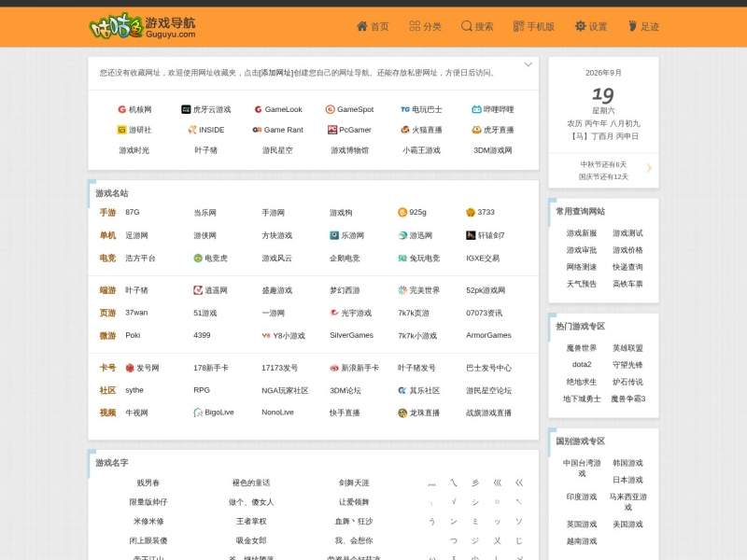Select the 手游 category label
Screen dimensions: 747x560
[x=107, y=213]
